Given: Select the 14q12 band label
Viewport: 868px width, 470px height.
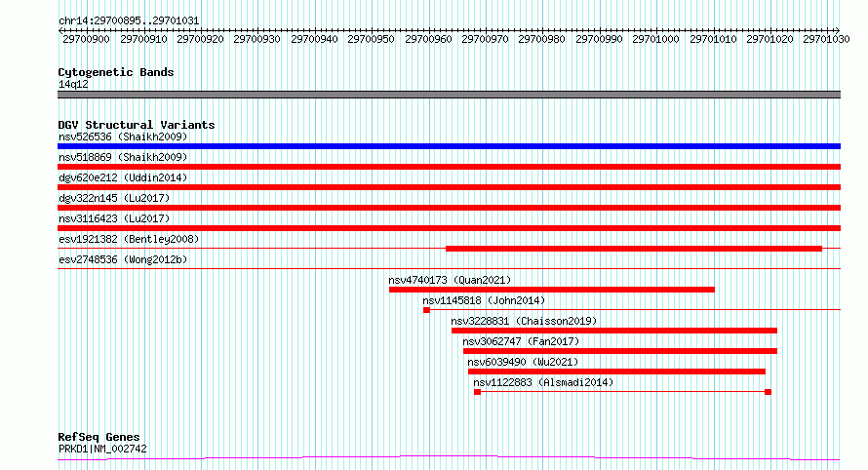Looking at the screenshot, I should [x=73, y=84].
